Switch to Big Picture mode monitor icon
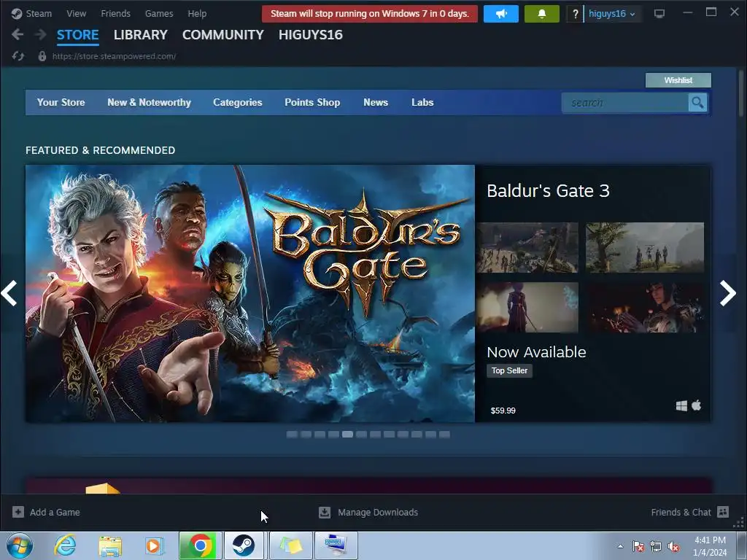 point(659,14)
